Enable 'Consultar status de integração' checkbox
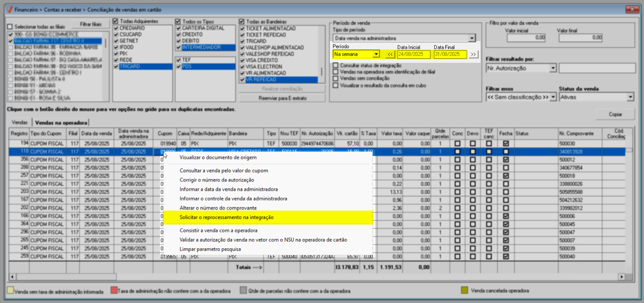 click(336, 66)
